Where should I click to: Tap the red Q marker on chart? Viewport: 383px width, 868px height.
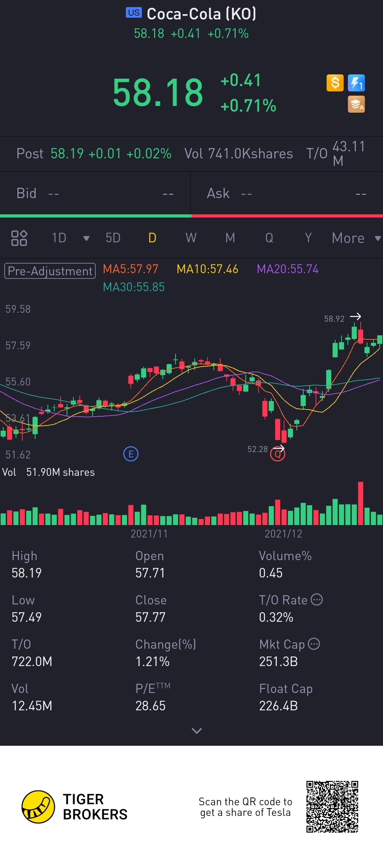pyautogui.click(x=278, y=454)
